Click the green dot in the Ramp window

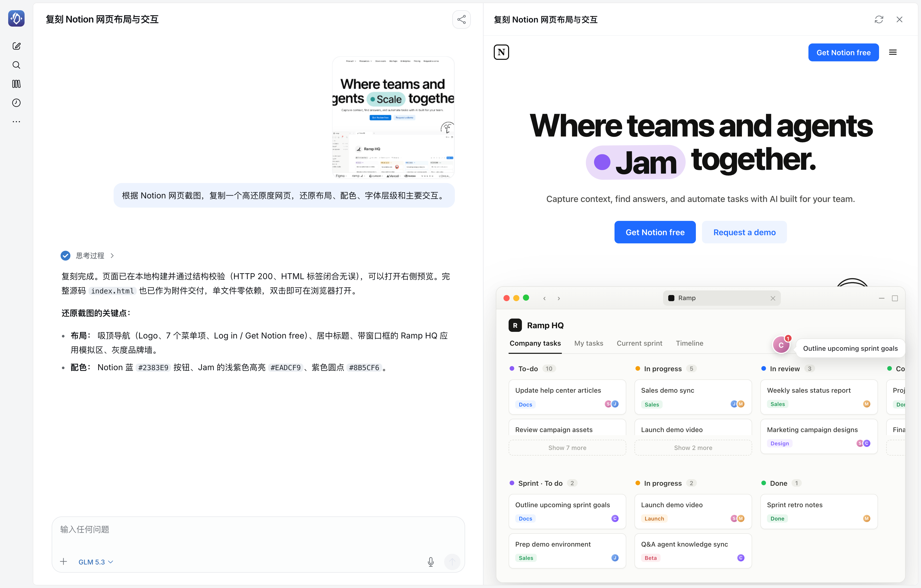click(526, 298)
